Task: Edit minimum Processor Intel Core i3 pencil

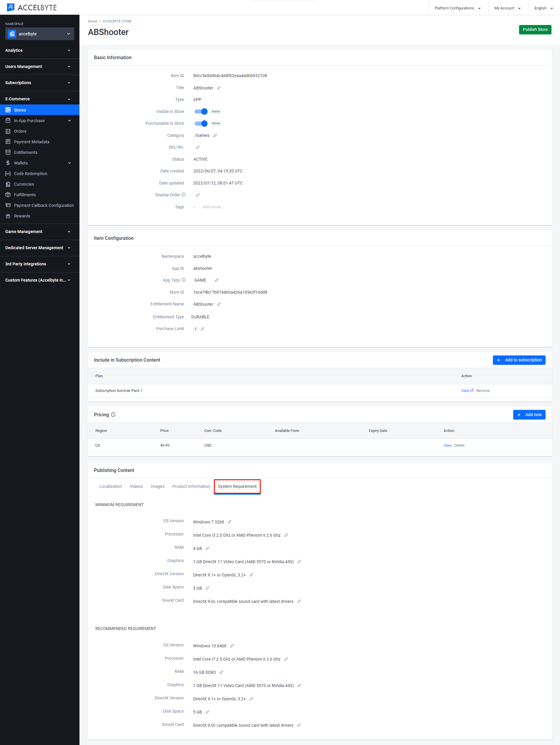Action: [286, 535]
